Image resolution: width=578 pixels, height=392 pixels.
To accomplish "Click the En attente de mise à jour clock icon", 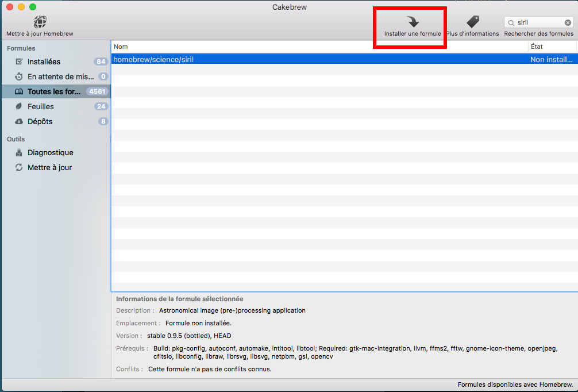I will tap(19, 76).
